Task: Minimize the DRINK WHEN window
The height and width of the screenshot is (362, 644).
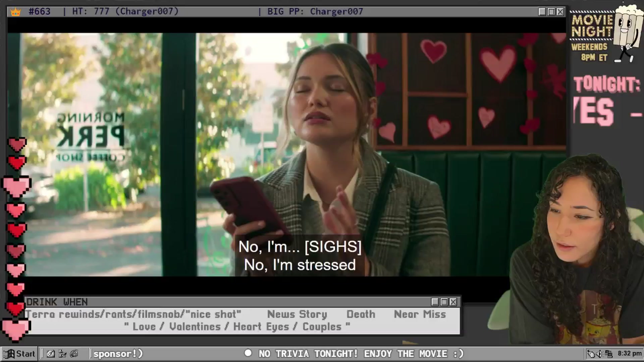Action: click(x=435, y=302)
